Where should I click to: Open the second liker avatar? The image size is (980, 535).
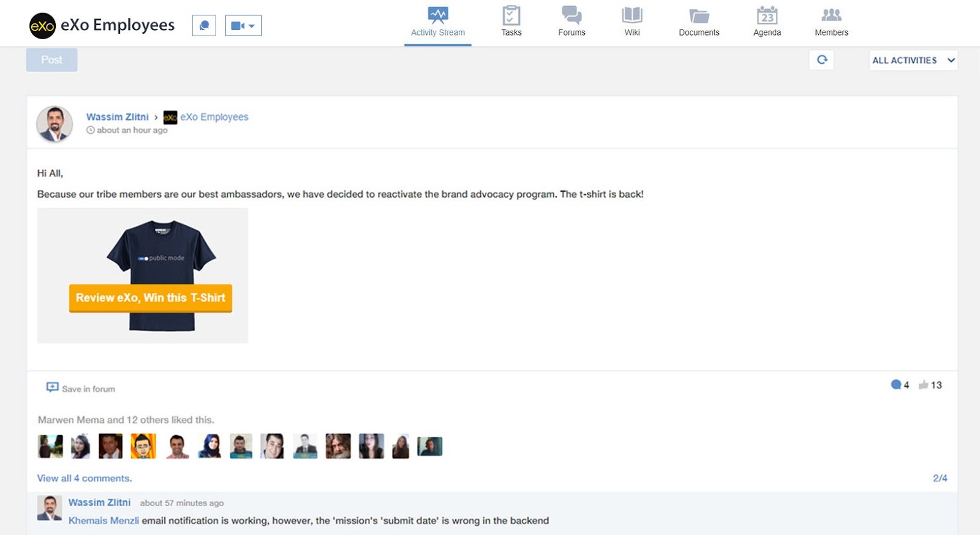point(80,446)
